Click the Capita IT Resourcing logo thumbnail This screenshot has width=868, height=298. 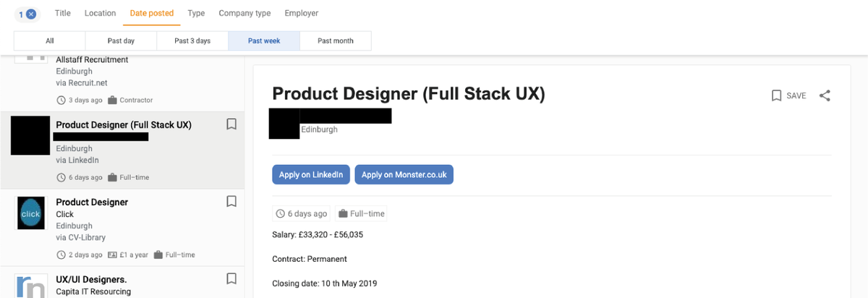point(30,286)
